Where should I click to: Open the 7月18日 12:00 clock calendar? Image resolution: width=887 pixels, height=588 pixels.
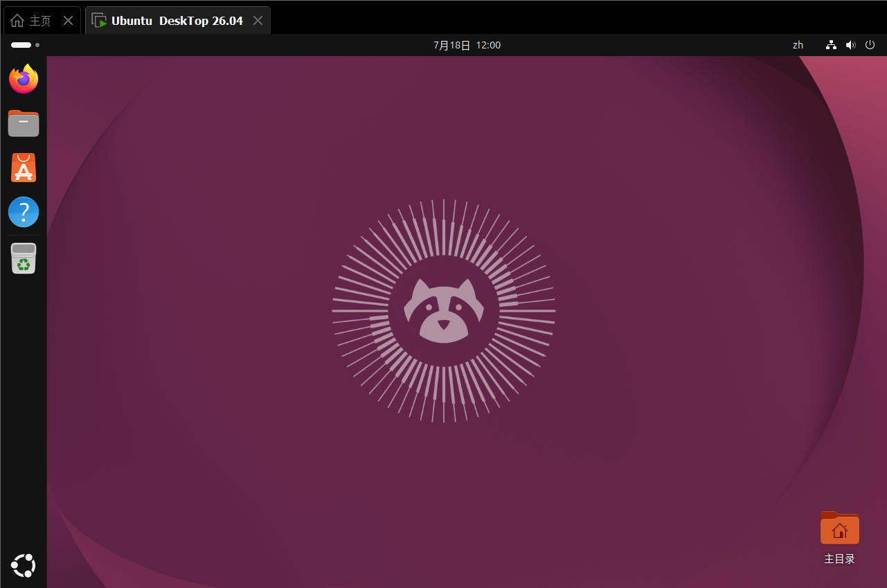click(467, 45)
